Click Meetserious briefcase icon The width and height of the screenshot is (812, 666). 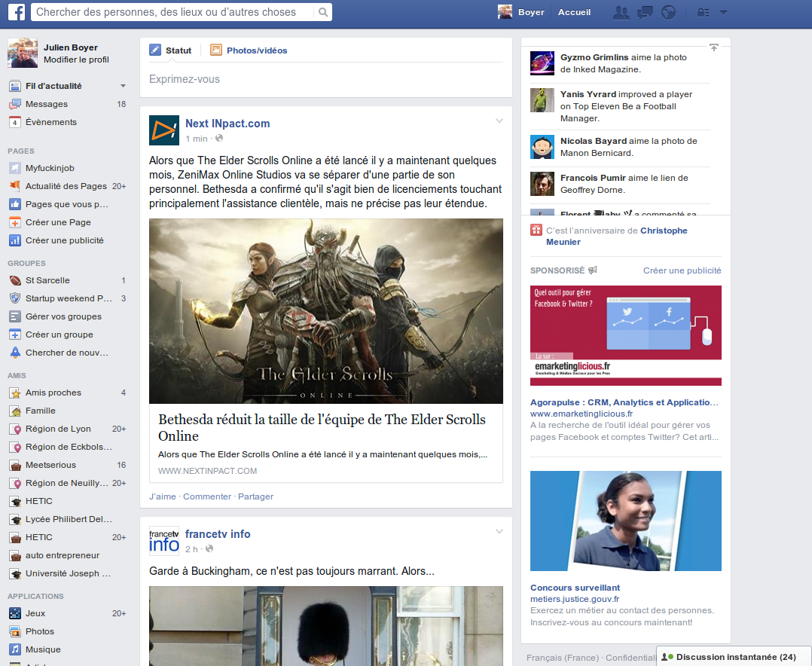[x=15, y=465]
